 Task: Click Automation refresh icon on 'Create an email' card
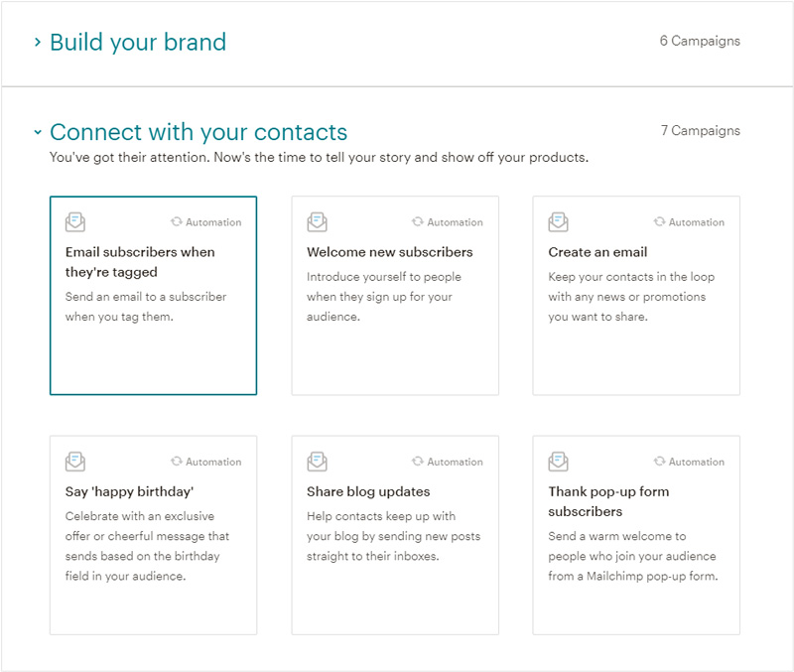coord(660,222)
